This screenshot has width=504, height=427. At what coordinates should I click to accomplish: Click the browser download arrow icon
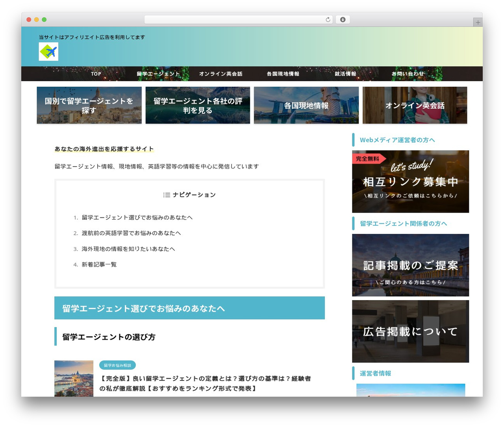click(343, 20)
